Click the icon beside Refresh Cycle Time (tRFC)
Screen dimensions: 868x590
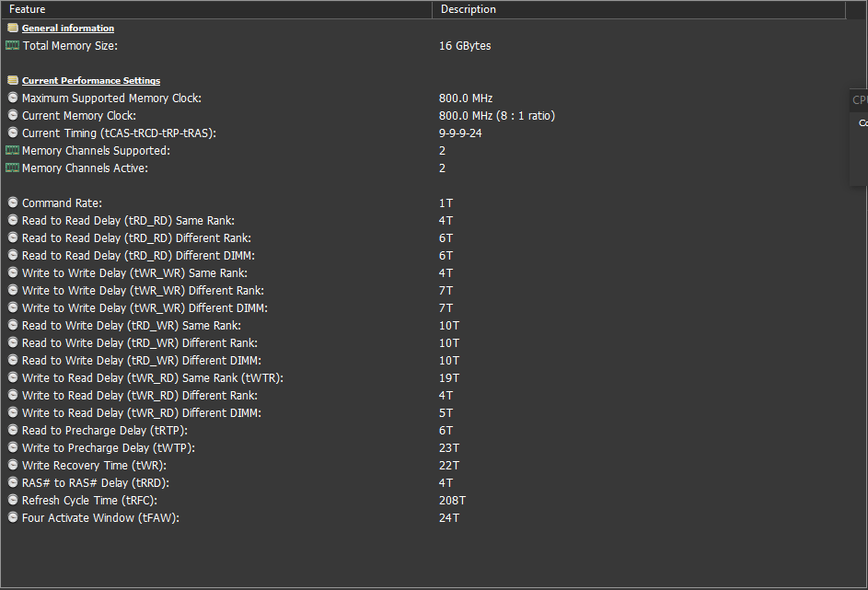(13, 501)
